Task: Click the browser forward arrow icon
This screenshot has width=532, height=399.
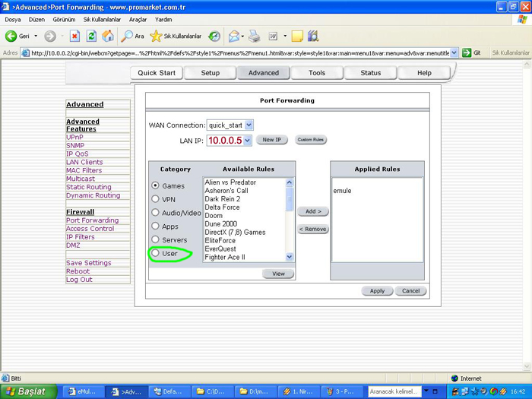Action: [50, 36]
